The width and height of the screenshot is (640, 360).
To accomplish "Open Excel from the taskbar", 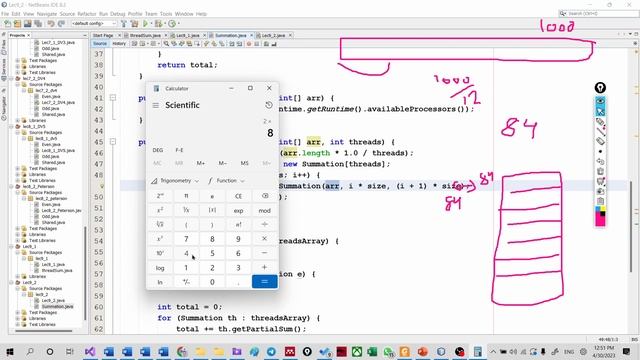I will [372, 351].
